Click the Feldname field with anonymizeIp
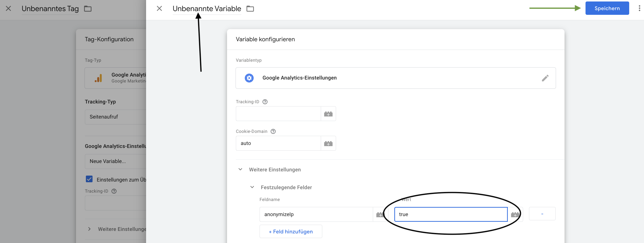The image size is (644, 243). pos(316,214)
